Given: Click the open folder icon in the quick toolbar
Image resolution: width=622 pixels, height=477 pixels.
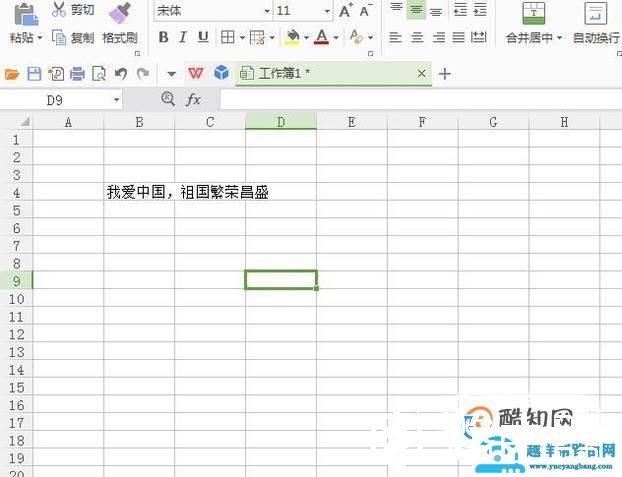Looking at the screenshot, I should (12, 74).
